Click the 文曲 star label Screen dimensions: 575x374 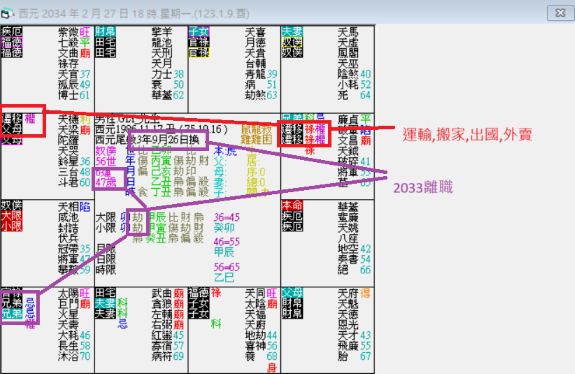pos(68,53)
